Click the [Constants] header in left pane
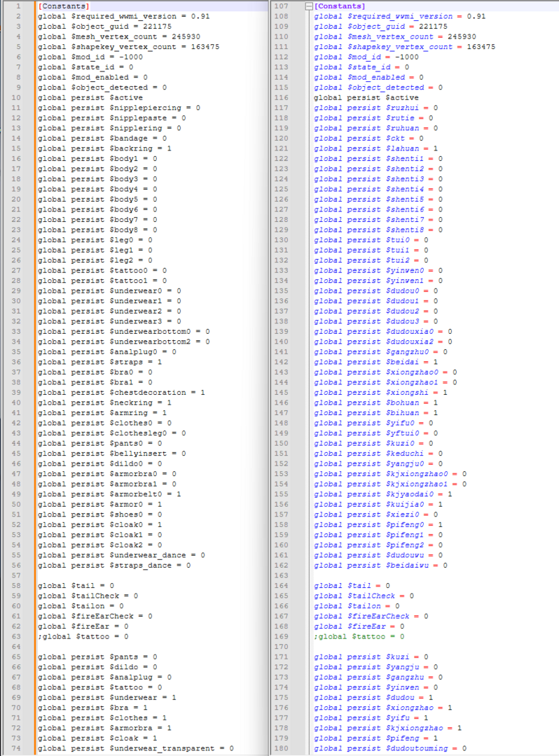Viewport: 559px width, 756px height. (64, 6)
